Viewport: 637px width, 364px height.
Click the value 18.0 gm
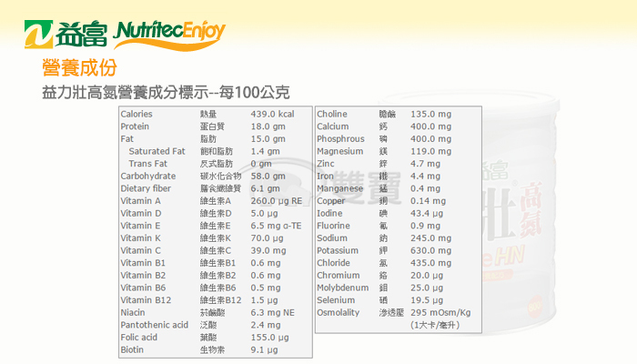click(268, 126)
